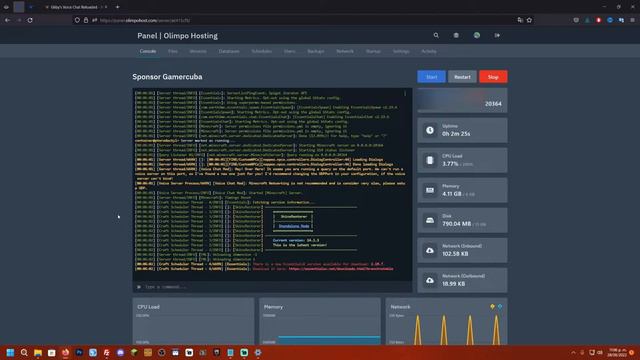
Task: Open FileZilla from the taskbar
Action: coord(107,353)
